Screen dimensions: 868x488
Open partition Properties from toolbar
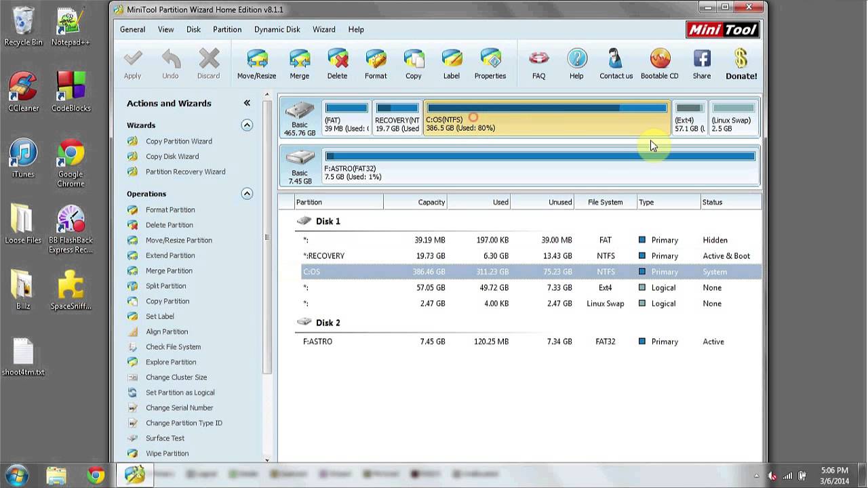[490, 64]
